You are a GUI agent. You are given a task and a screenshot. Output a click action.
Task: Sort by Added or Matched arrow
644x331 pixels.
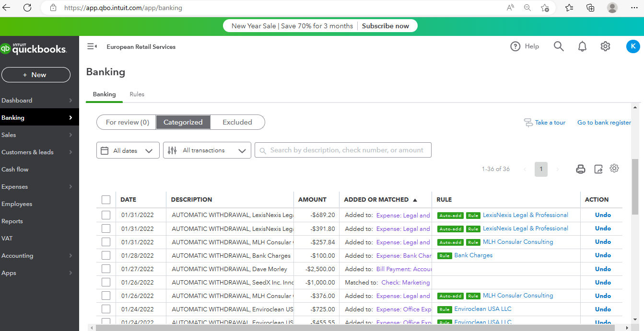pyautogui.click(x=415, y=200)
